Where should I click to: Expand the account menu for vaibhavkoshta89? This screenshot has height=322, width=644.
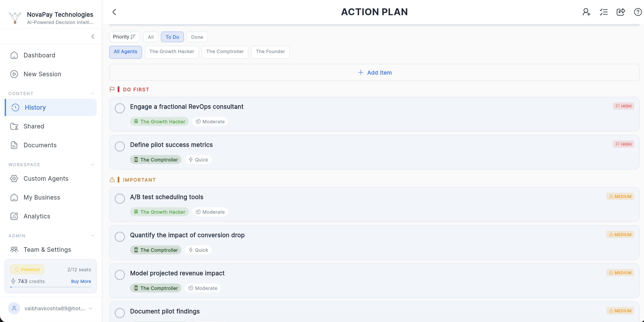[x=90, y=309]
